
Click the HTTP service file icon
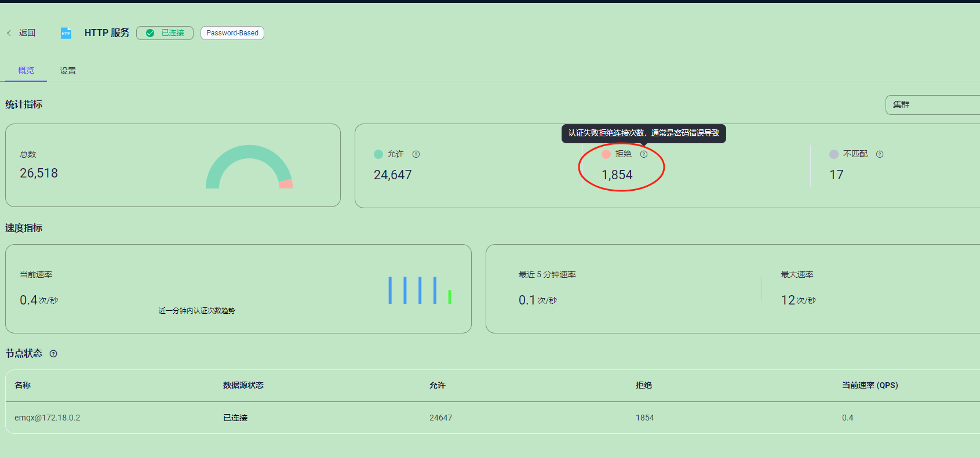(x=66, y=33)
